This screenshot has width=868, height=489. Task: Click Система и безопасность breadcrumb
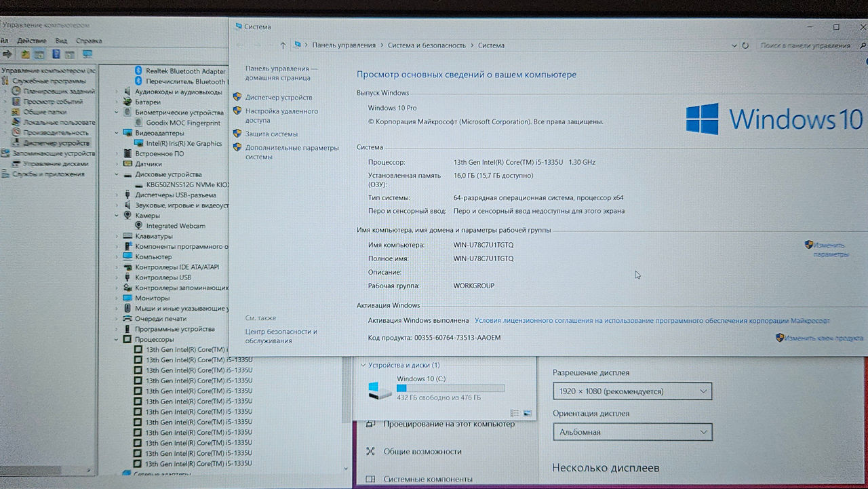(x=427, y=45)
